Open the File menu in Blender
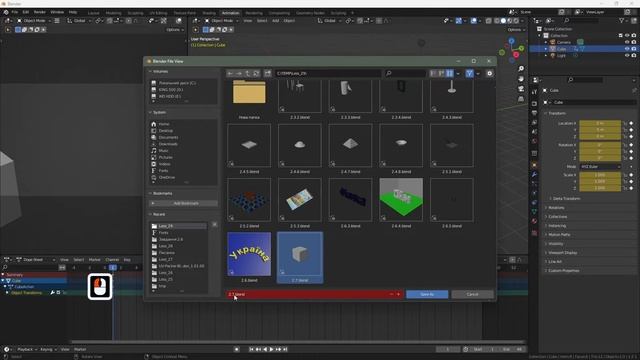 [15, 12]
